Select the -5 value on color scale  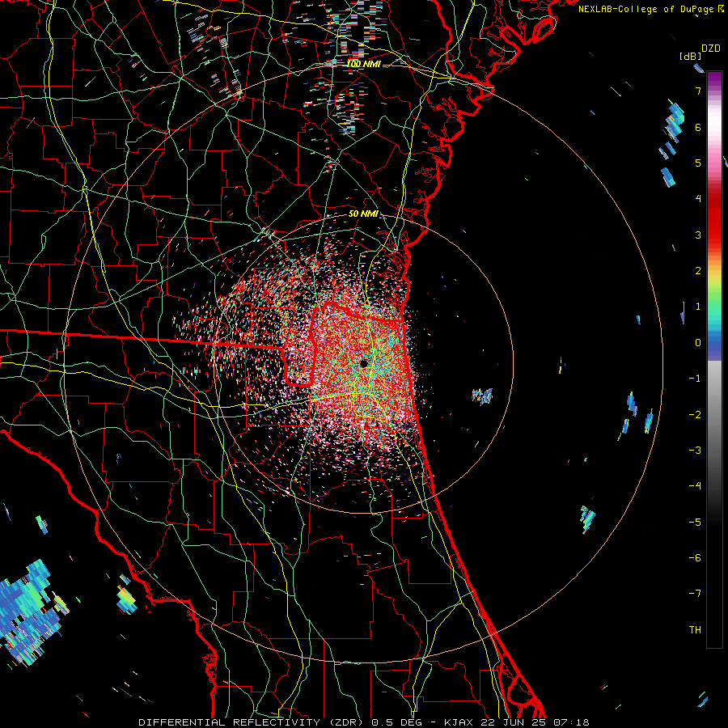695,522
